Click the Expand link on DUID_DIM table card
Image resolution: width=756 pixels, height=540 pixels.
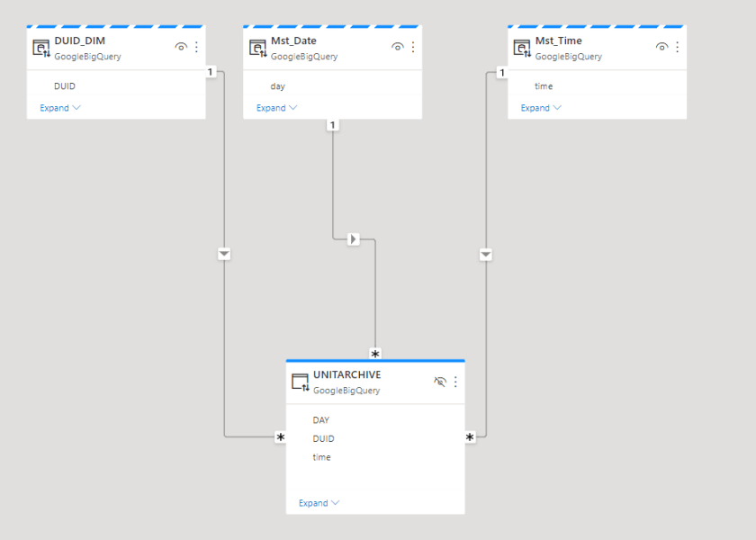pyautogui.click(x=57, y=107)
